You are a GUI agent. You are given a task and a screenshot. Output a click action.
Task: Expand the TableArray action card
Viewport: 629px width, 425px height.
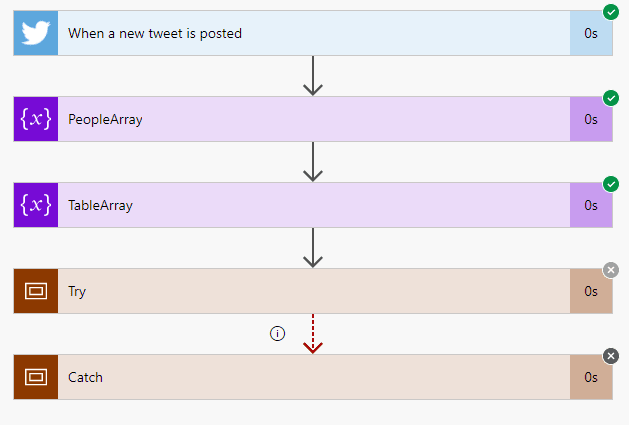click(x=300, y=205)
